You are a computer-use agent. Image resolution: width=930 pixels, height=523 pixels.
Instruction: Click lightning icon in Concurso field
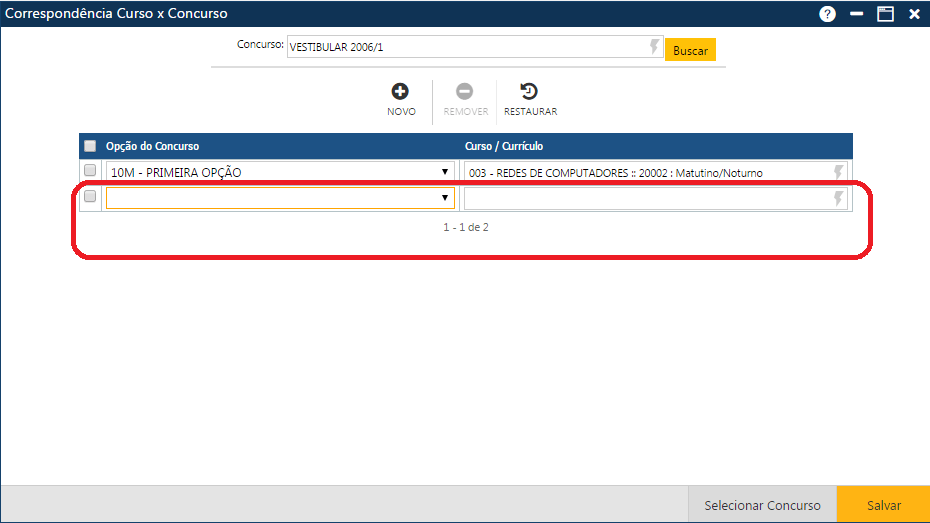coord(655,47)
